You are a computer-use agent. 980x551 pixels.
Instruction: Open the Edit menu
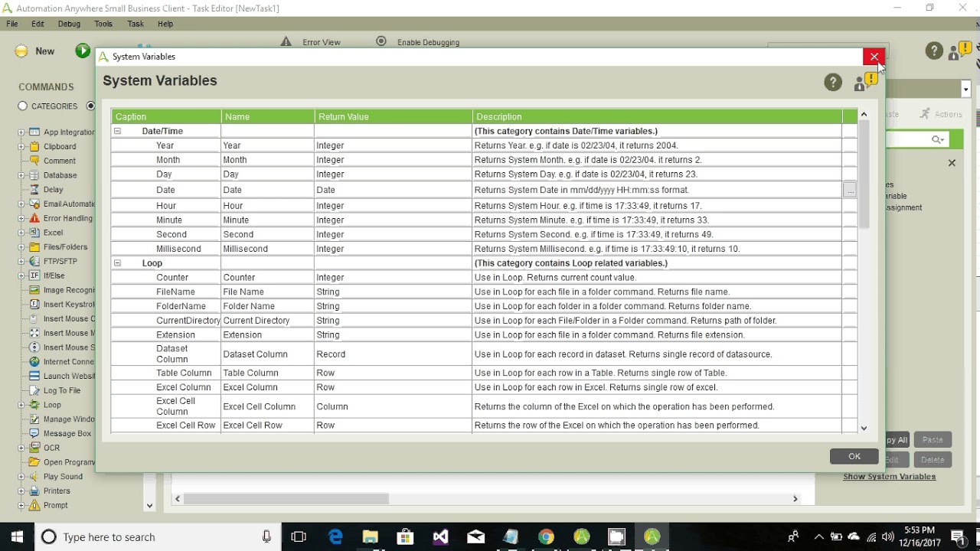38,24
